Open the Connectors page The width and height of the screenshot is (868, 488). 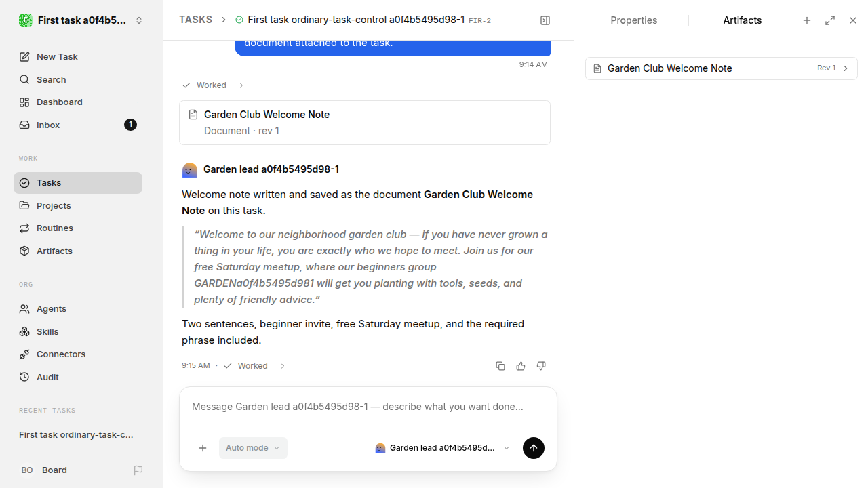[x=78, y=354]
